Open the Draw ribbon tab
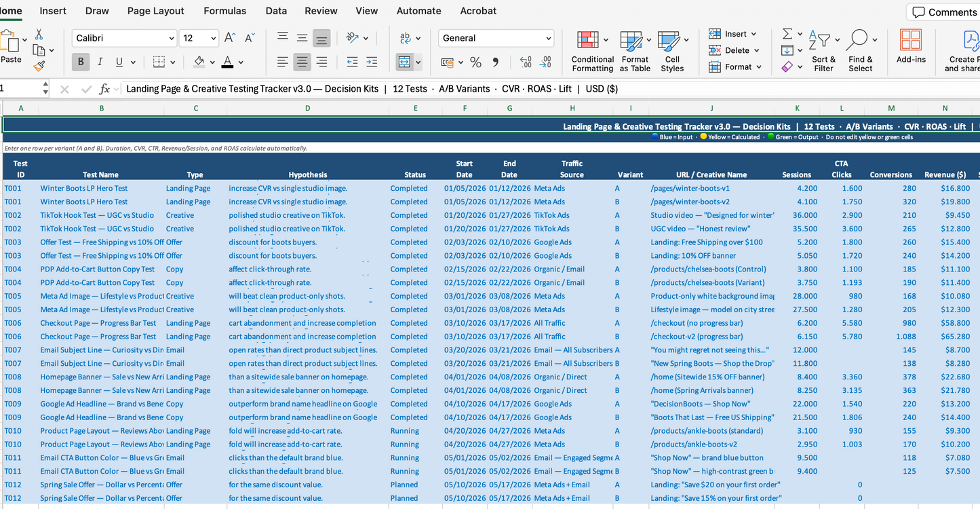This screenshot has width=980, height=509. pos(97,11)
